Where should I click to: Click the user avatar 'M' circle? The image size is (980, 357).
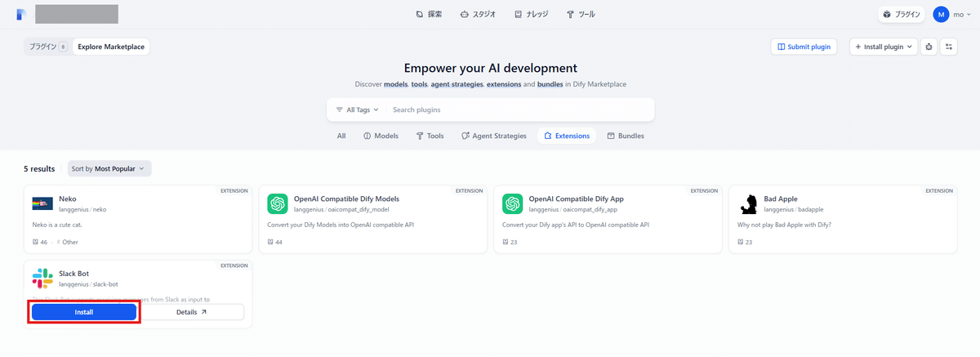[941, 14]
